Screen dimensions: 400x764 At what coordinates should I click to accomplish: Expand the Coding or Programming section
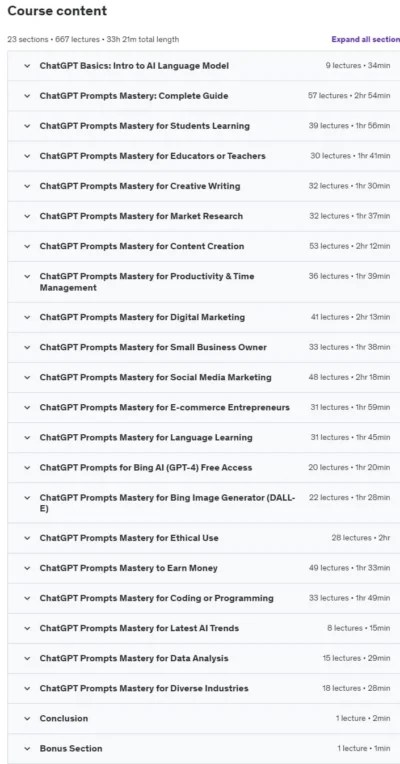tap(204, 598)
